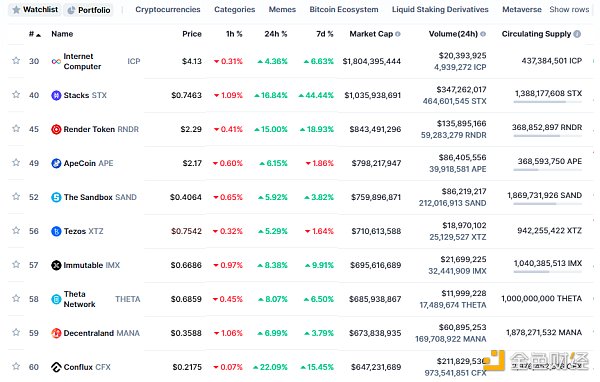Switch to the Categories tab
600x382 pixels.
point(235,10)
